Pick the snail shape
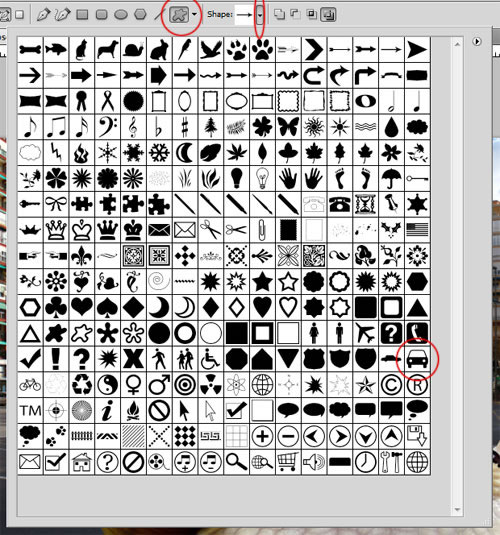The image size is (500, 535). click(133, 49)
